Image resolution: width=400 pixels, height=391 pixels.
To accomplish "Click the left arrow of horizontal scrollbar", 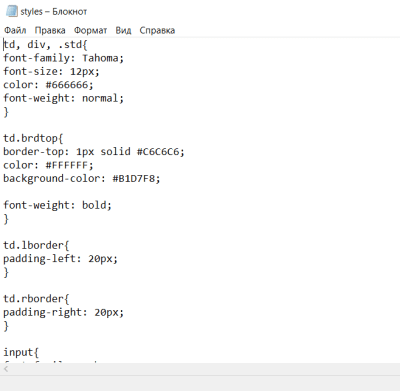I will pyautogui.click(x=6, y=369).
